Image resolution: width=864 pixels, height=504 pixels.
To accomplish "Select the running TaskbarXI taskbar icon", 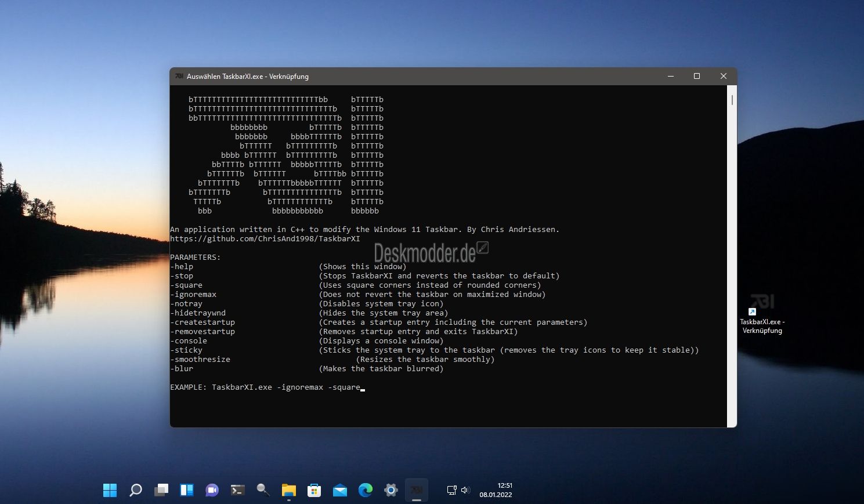I will 417,490.
